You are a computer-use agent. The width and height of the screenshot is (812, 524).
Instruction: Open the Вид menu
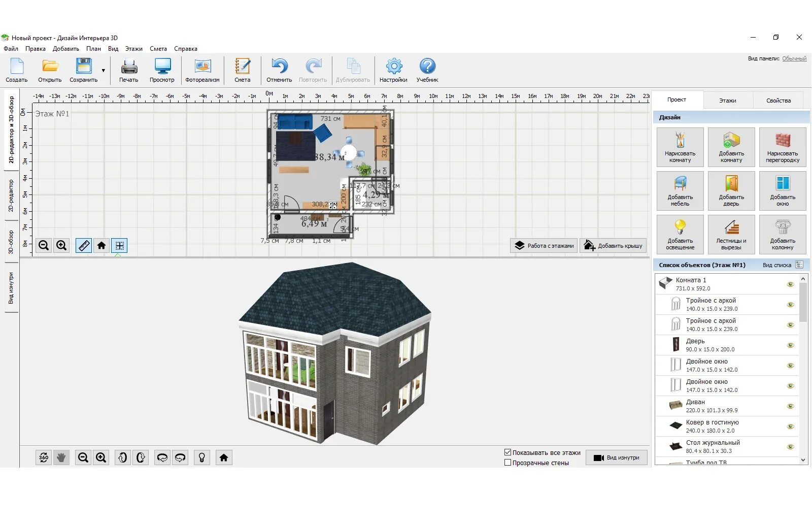113,49
